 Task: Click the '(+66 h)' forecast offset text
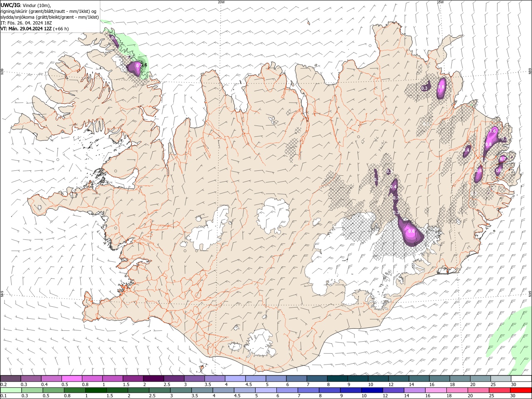tap(61, 29)
